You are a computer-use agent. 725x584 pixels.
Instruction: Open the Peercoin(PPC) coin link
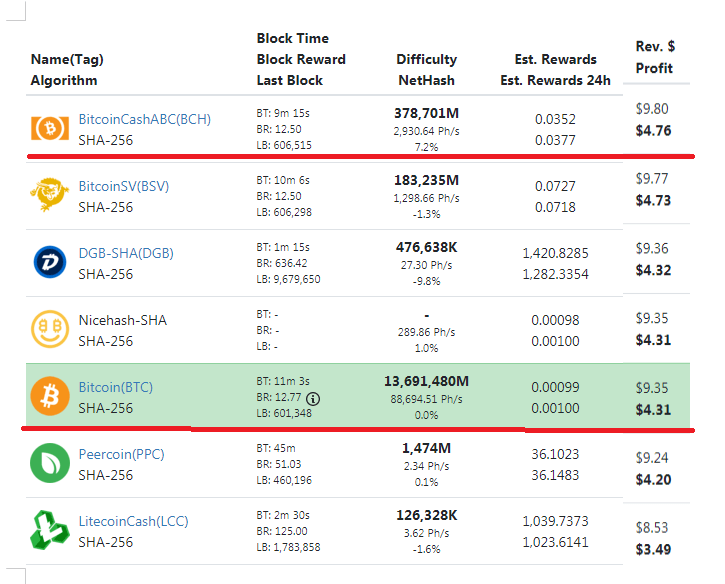coord(122,454)
